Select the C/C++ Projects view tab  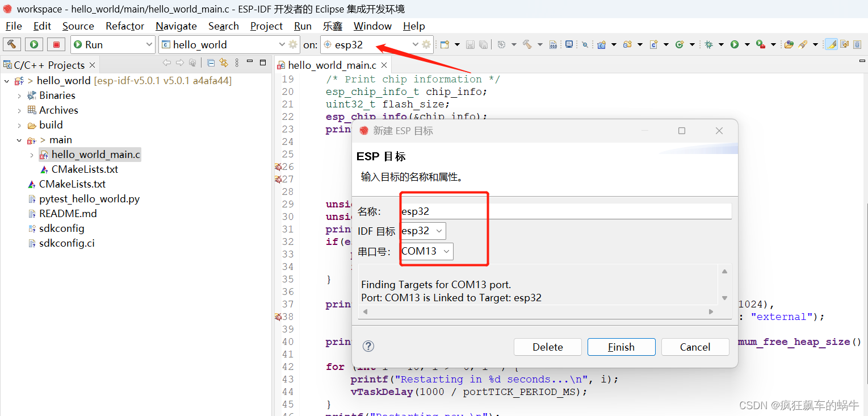point(49,65)
